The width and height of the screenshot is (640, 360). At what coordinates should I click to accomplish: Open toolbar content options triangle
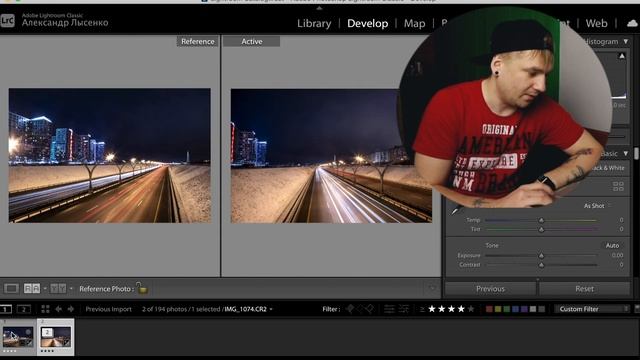(433, 289)
